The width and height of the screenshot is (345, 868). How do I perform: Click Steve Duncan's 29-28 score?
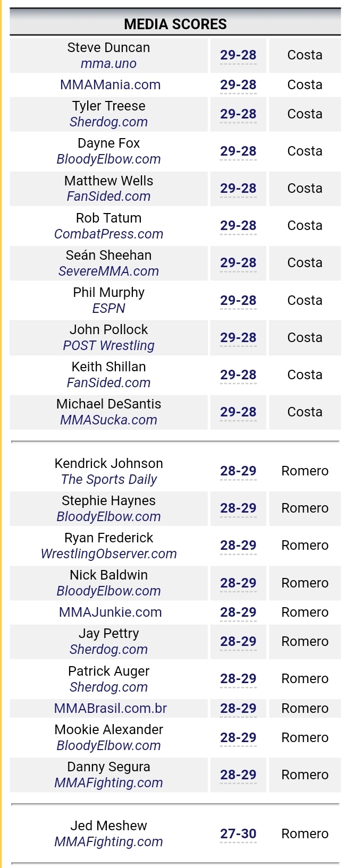(x=238, y=55)
